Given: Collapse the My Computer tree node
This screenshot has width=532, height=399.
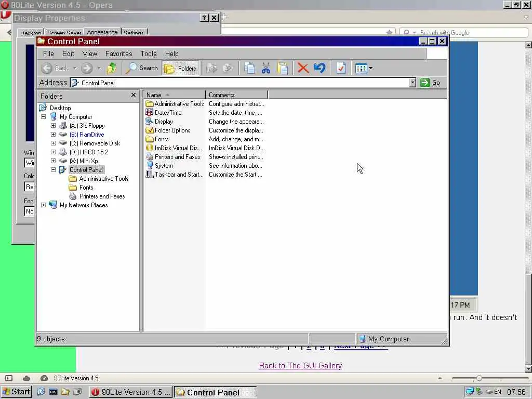Looking at the screenshot, I should (44, 117).
